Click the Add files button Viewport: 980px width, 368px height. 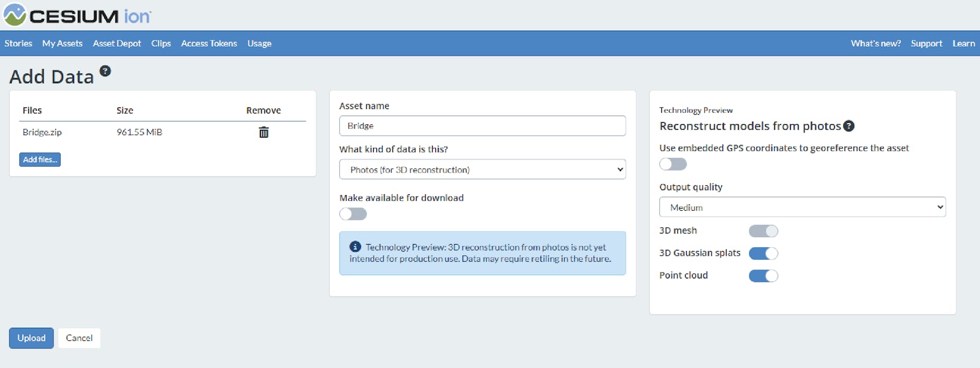pos(40,159)
